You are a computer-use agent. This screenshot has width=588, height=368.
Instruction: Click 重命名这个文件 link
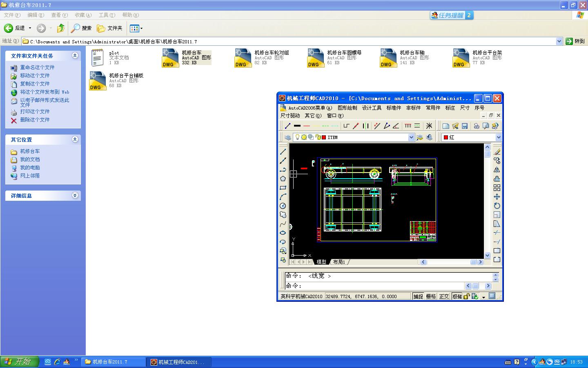click(37, 67)
